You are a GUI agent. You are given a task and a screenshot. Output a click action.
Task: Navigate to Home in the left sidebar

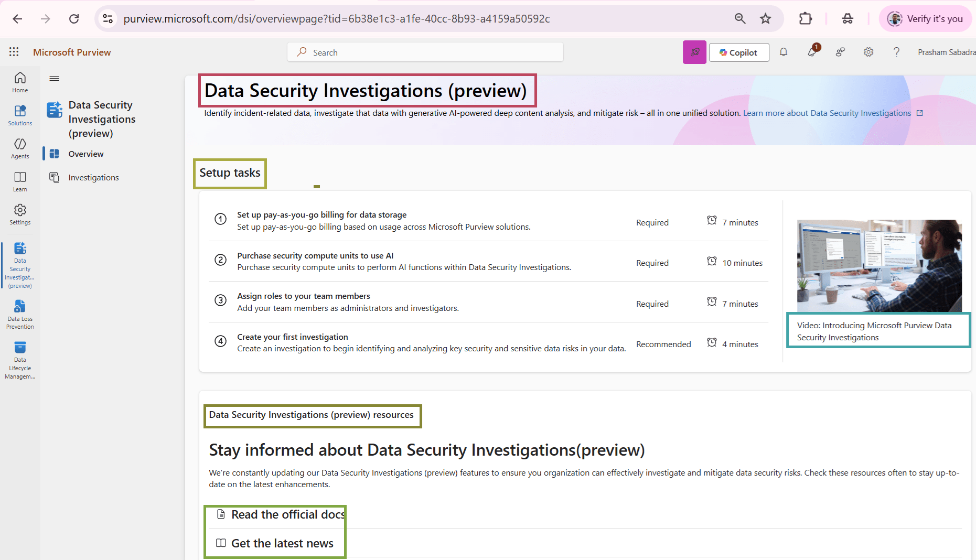coord(20,82)
